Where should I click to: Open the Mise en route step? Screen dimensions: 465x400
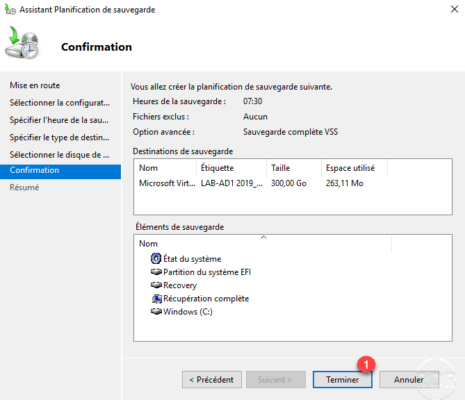(35, 85)
